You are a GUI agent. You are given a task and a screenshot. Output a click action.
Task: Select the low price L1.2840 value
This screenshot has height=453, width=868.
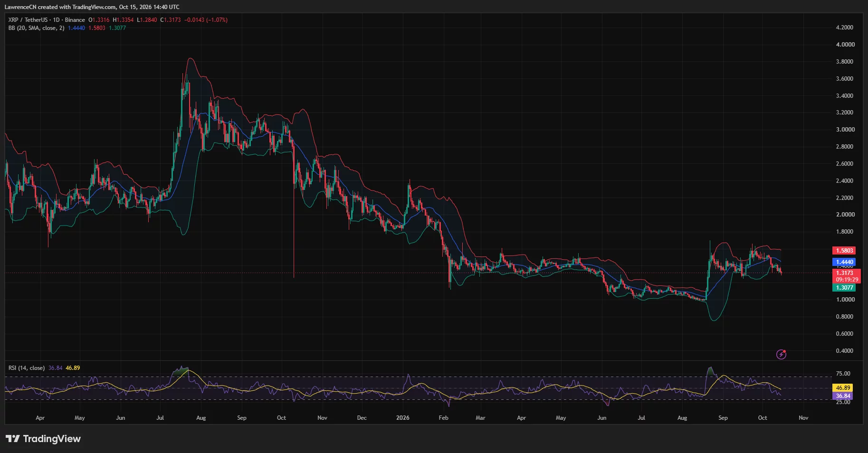(x=147, y=20)
